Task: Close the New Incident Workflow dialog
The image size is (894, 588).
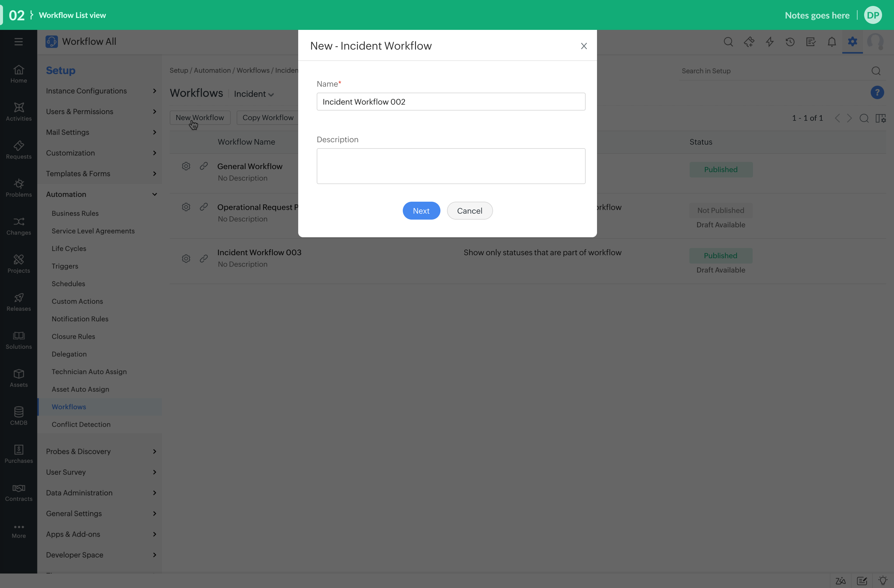Action: [584, 46]
